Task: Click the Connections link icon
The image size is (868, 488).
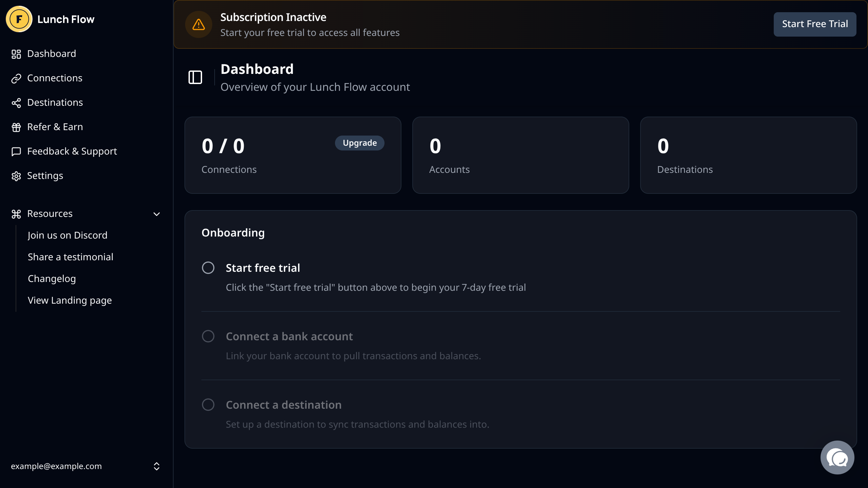Action: 16,78
